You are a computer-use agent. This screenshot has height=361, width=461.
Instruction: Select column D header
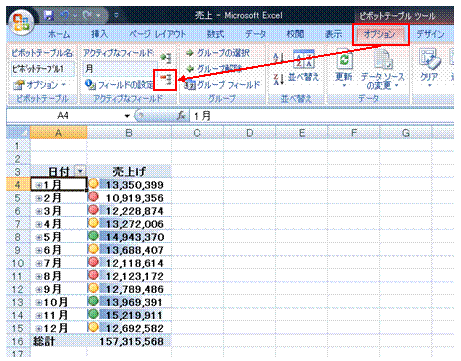(249, 133)
